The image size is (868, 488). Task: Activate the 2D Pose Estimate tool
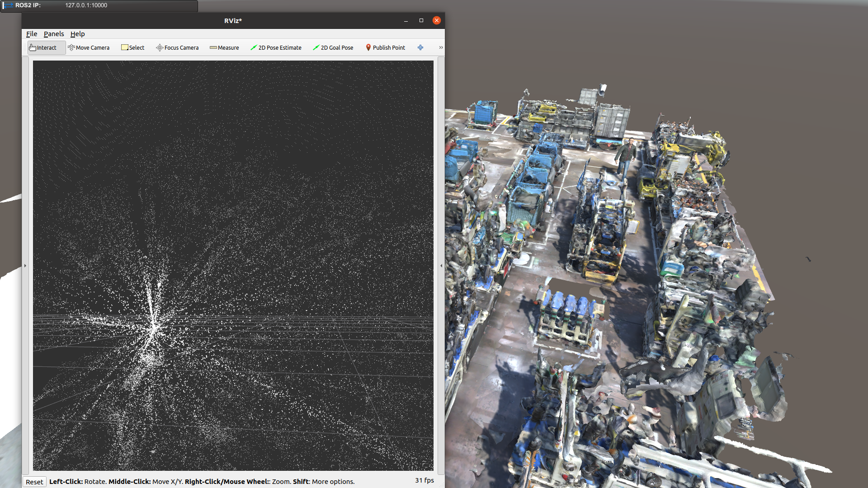point(276,47)
